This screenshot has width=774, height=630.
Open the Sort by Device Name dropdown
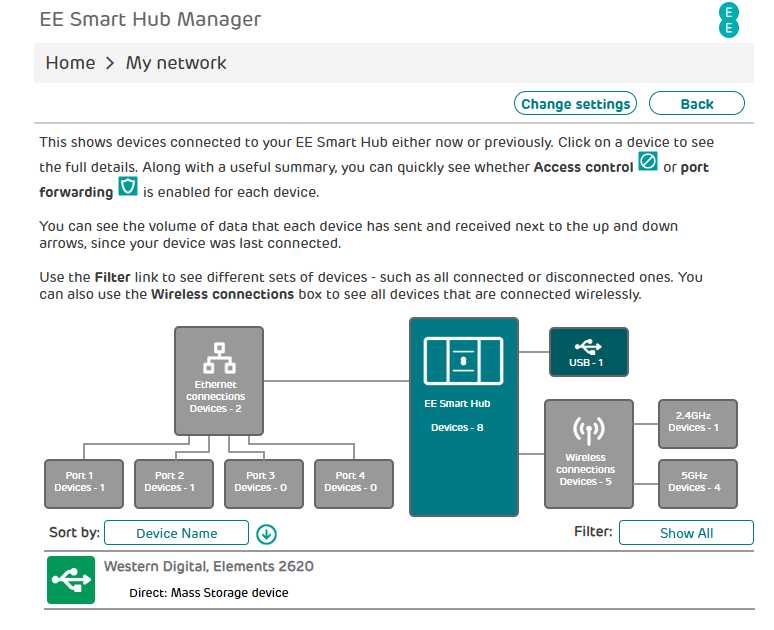tap(176, 533)
